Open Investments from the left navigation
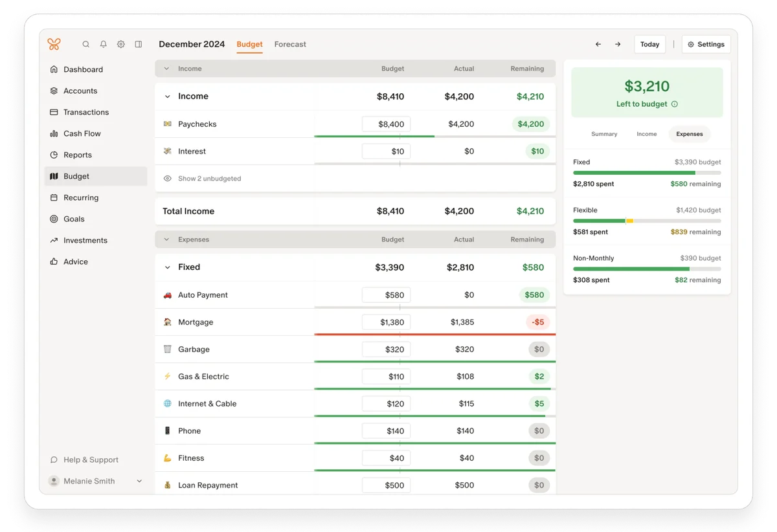 pos(84,240)
